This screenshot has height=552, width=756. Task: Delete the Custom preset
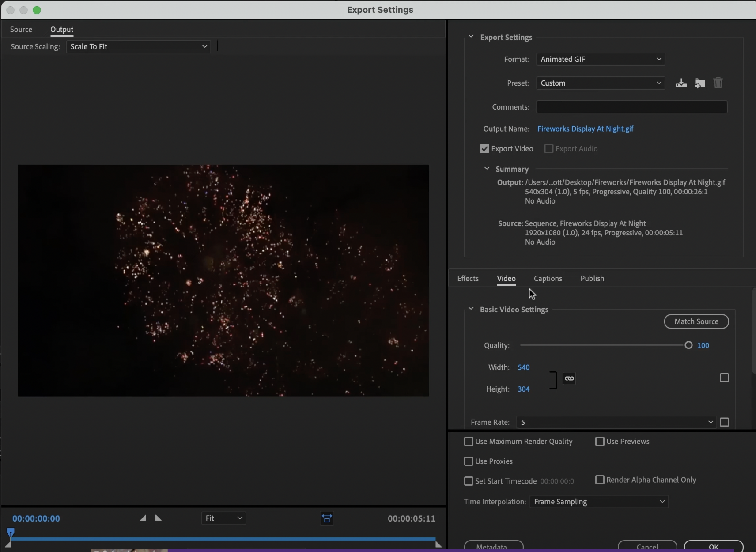718,83
